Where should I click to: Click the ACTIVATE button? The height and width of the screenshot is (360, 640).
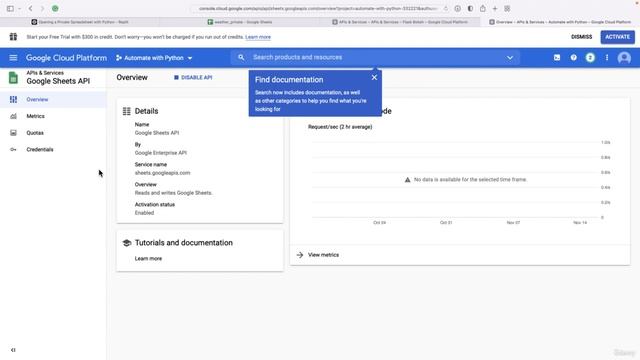[x=617, y=37]
